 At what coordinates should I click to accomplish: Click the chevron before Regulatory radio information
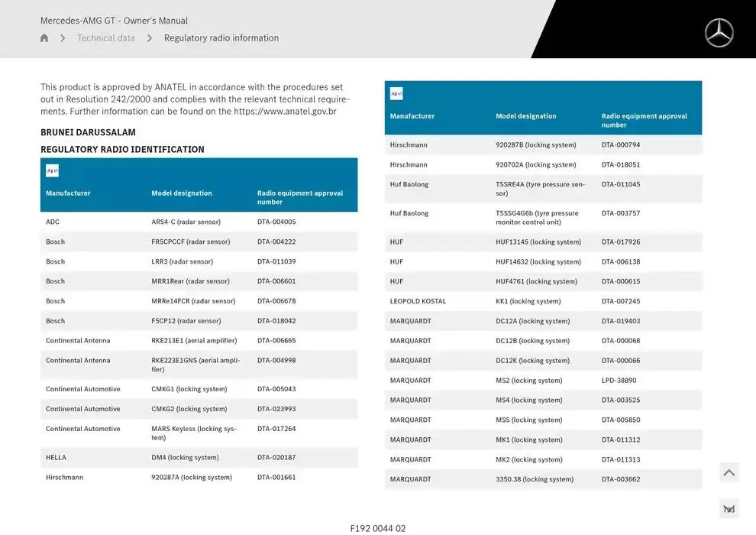150,38
